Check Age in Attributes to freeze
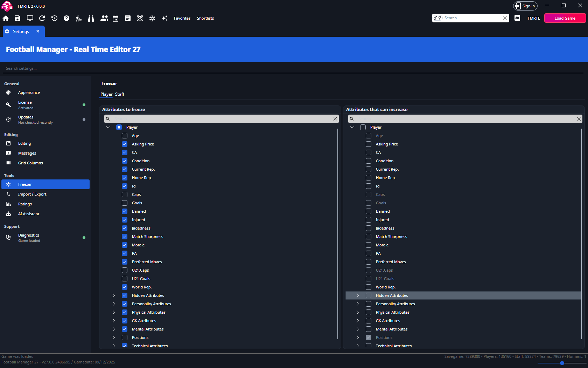 pos(125,136)
